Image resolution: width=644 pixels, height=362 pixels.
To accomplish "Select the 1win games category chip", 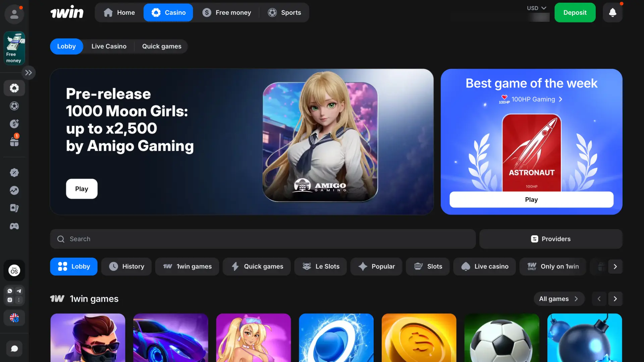I will [187, 266].
